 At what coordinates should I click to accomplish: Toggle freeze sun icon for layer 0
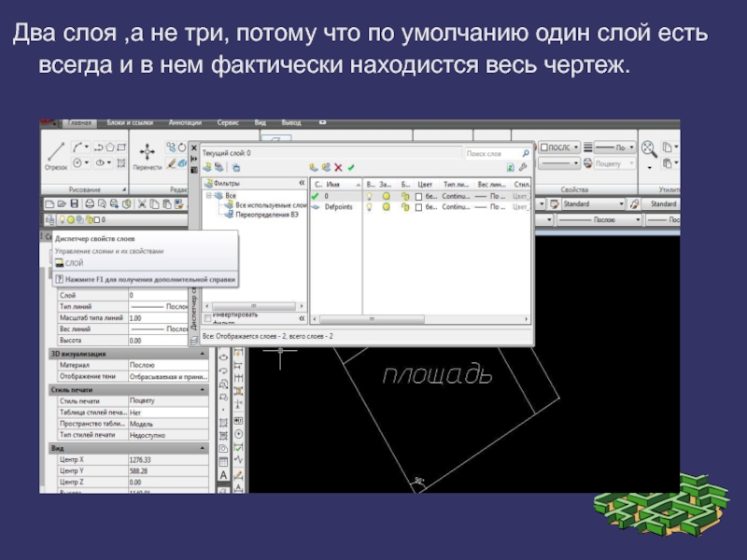click(386, 196)
